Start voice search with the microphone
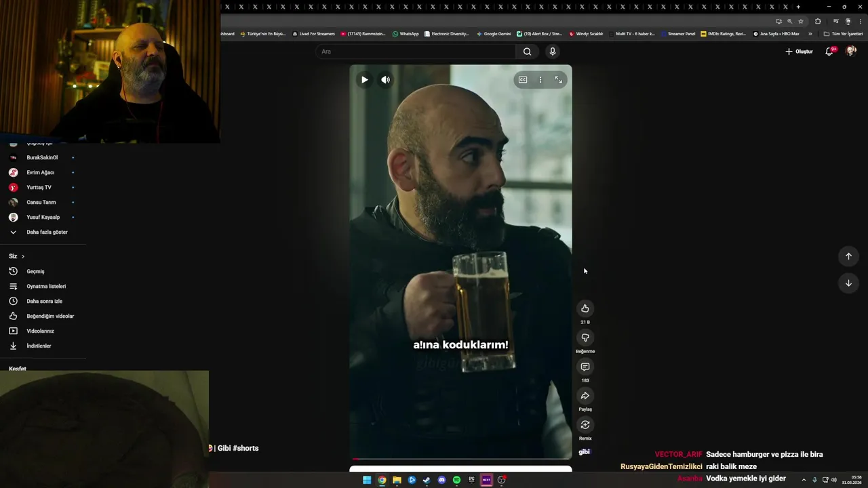This screenshot has width=868, height=488. (553, 52)
